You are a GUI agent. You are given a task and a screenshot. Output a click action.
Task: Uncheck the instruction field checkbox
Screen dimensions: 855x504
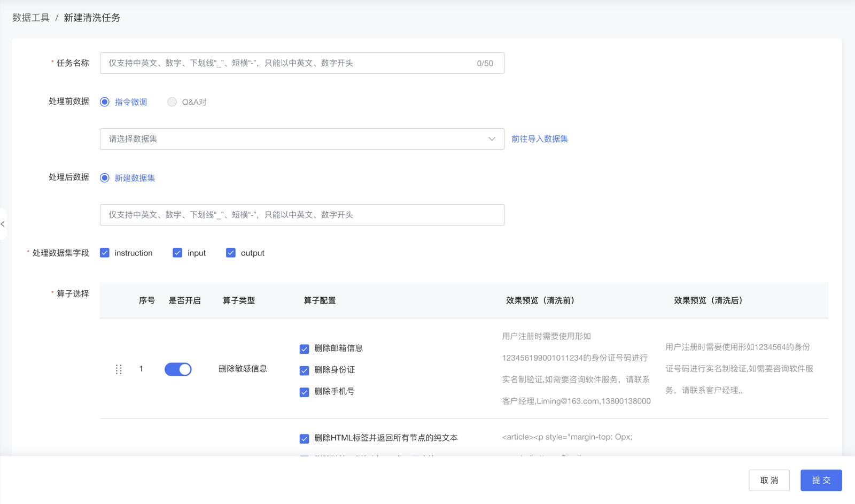pos(105,253)
